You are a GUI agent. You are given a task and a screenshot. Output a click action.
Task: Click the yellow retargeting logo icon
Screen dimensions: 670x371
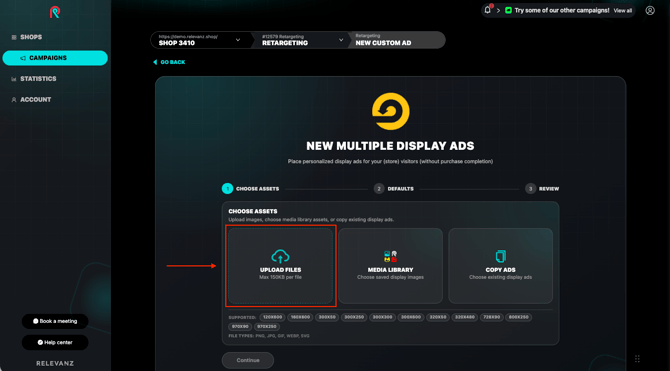click(391, 111)
